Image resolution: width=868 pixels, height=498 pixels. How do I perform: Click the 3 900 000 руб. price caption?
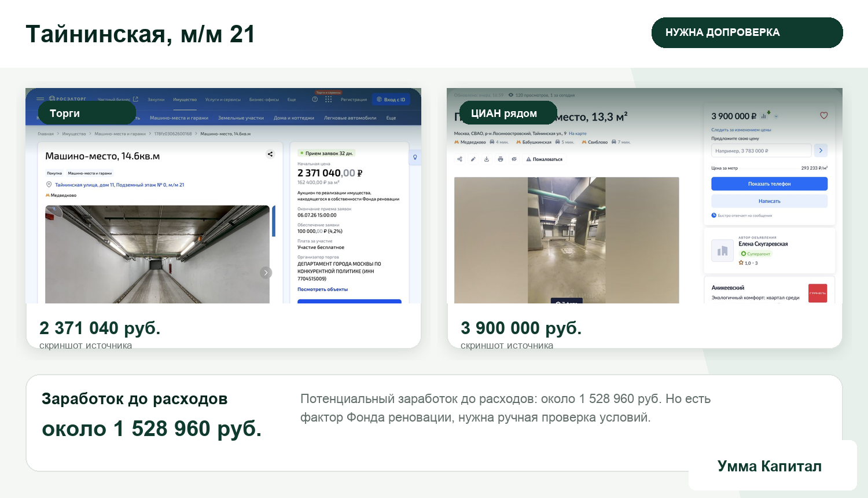pos(521,328)
